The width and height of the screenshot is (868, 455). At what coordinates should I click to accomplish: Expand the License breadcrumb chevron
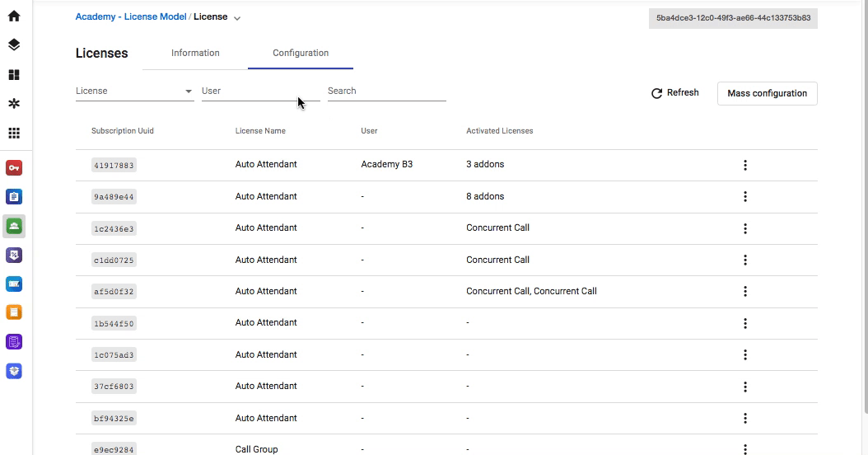click(x=237, y=18)
